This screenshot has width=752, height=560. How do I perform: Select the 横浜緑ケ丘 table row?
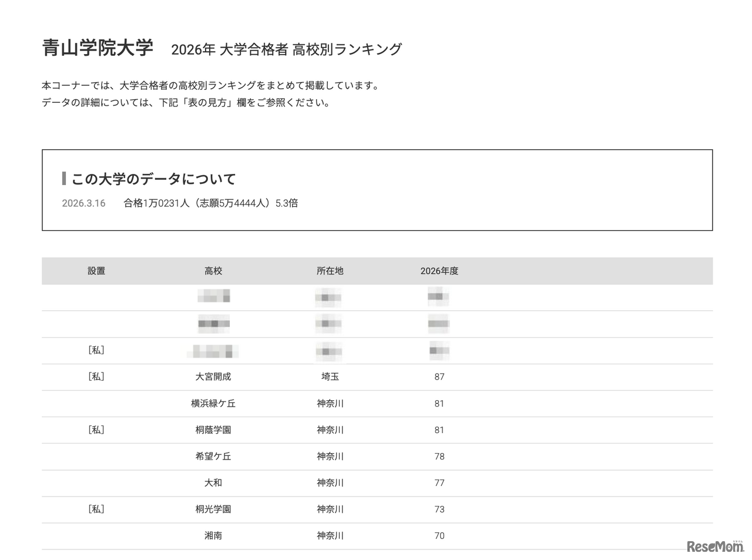[x=213, y=403]
